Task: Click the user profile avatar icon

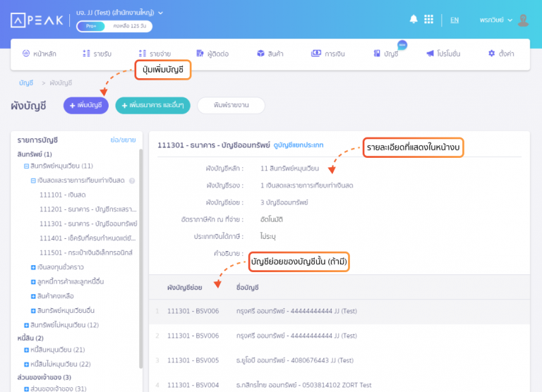Action: point(523,20)
